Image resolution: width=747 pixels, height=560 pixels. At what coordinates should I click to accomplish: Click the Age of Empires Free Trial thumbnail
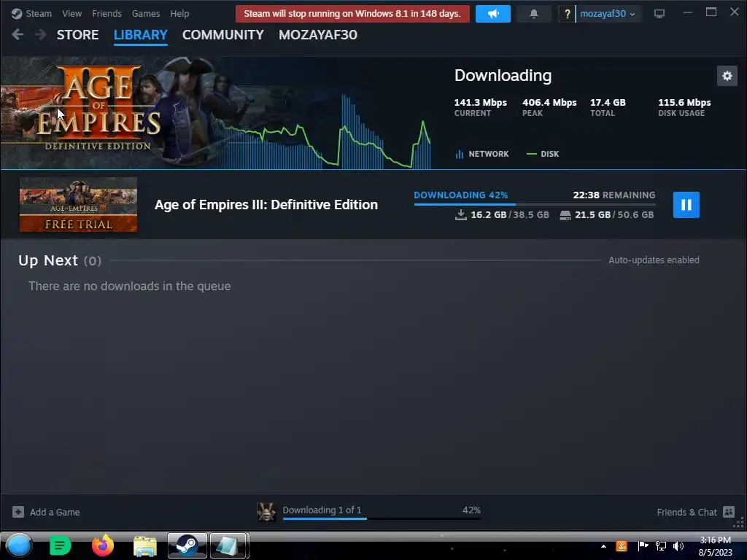click(78, 205)
